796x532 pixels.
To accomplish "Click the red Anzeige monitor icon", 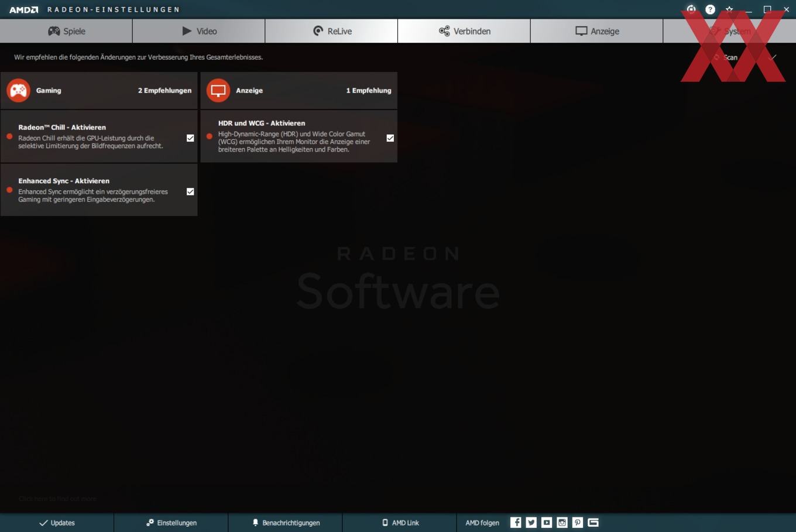I will pos(218,90).
